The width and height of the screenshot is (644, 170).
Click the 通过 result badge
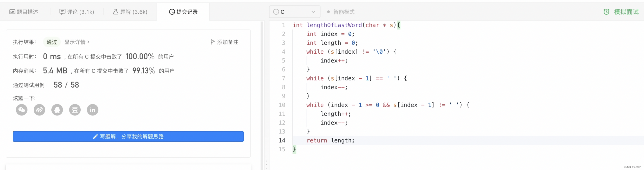click(x=52, y=42)
